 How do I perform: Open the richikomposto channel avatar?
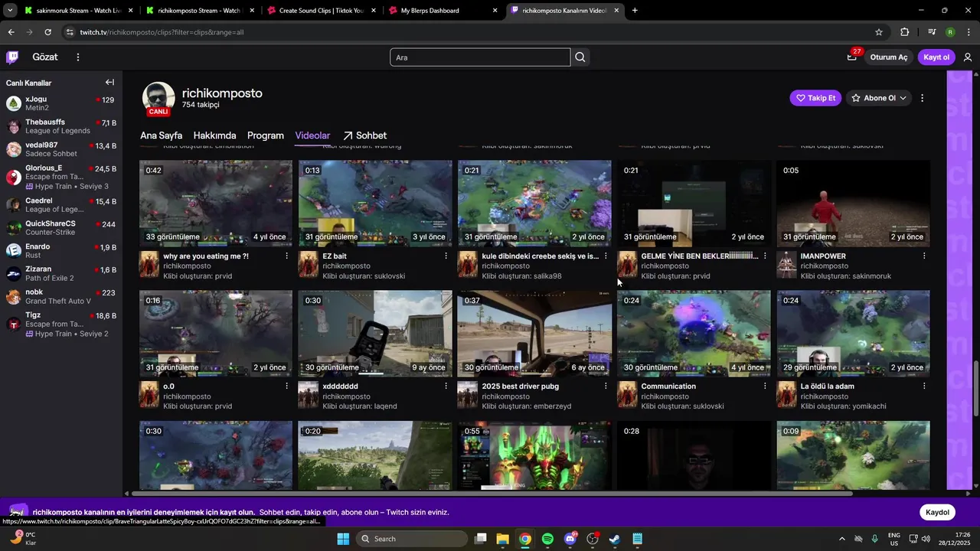coord(158,98)
